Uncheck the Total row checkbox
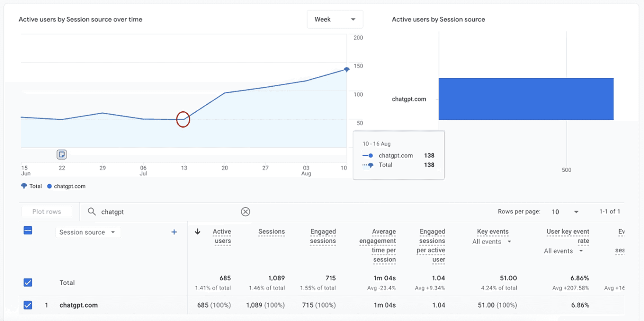The image size is (644, 321). pyautogui.click(x=28, y=282)
